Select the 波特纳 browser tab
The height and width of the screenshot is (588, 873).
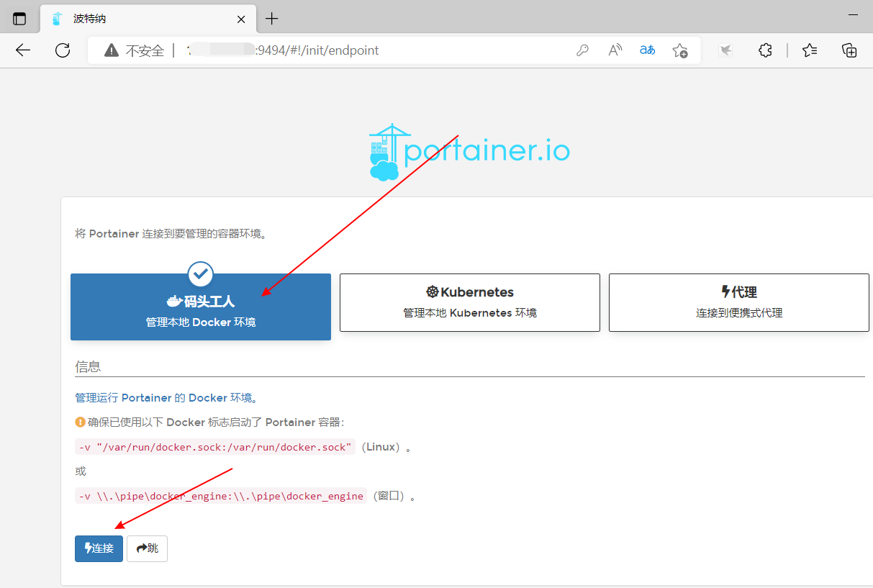(148, 19)
